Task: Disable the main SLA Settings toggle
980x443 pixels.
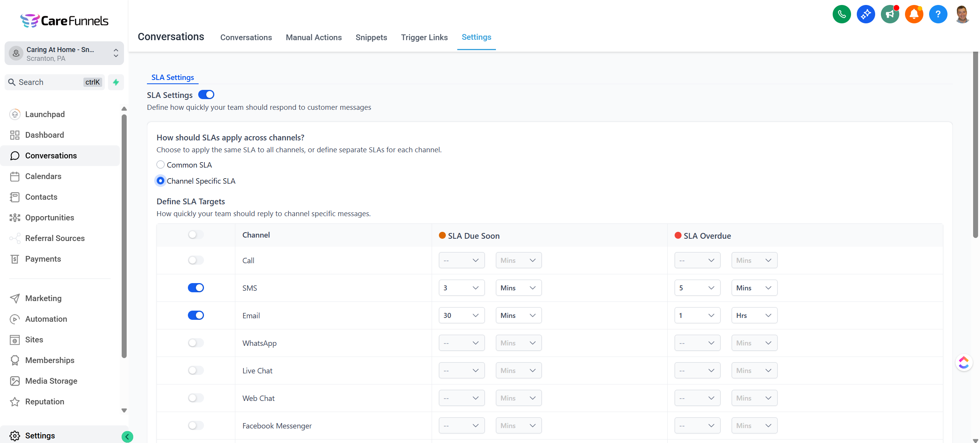Action: [206, 94]
